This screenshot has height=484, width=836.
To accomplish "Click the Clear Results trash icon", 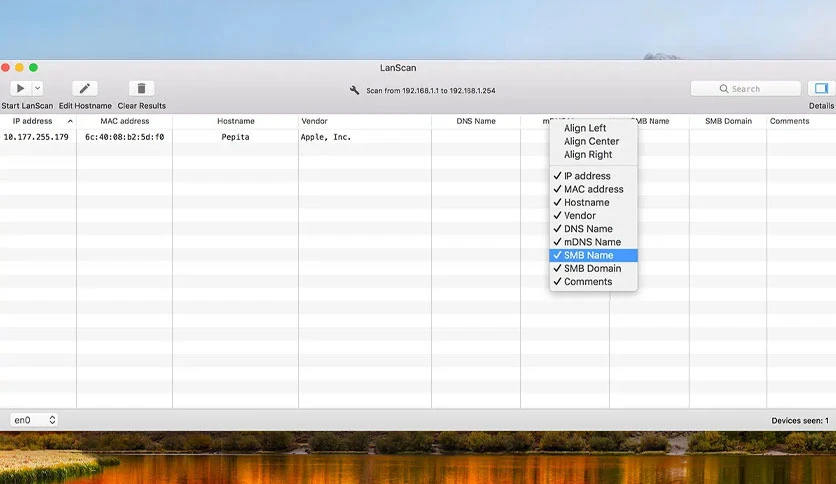I will 141,88.
